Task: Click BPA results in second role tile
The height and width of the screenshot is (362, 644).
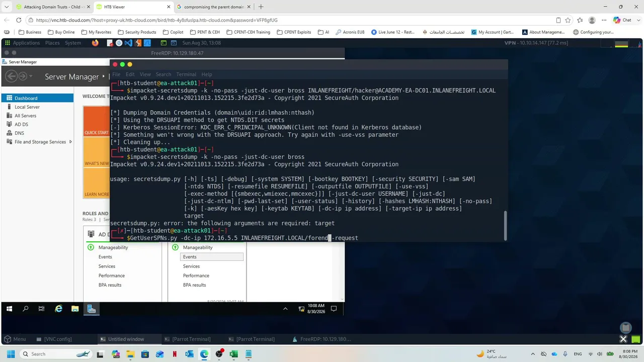Action: [x=194, y=285]
